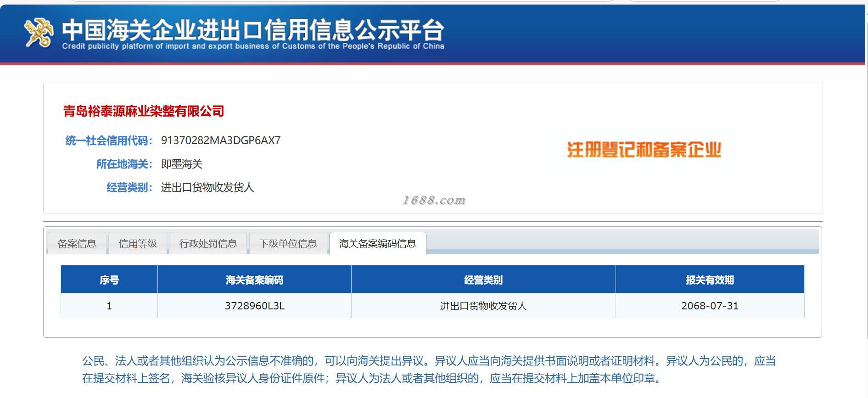
Task: Click the validity date 2068-07-31
Action: [x=710, y=306]
